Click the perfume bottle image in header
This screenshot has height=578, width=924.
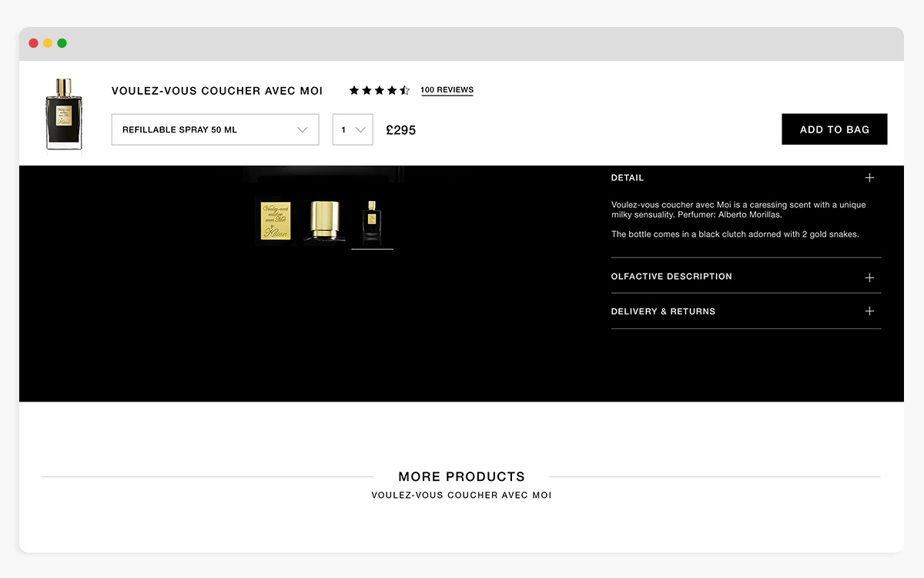pyautogui.click(x=64, y=113)
